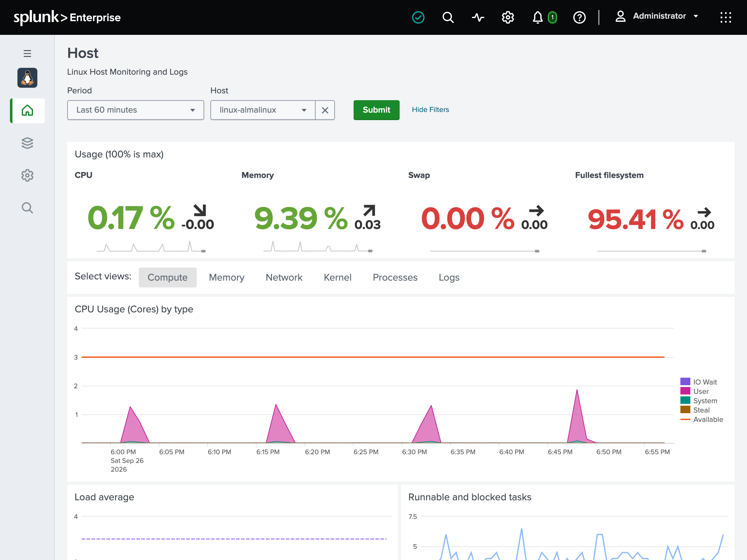Switch to the Memory view tab
The width and height of the screenshot is (747, 560).
click(227, 278)
